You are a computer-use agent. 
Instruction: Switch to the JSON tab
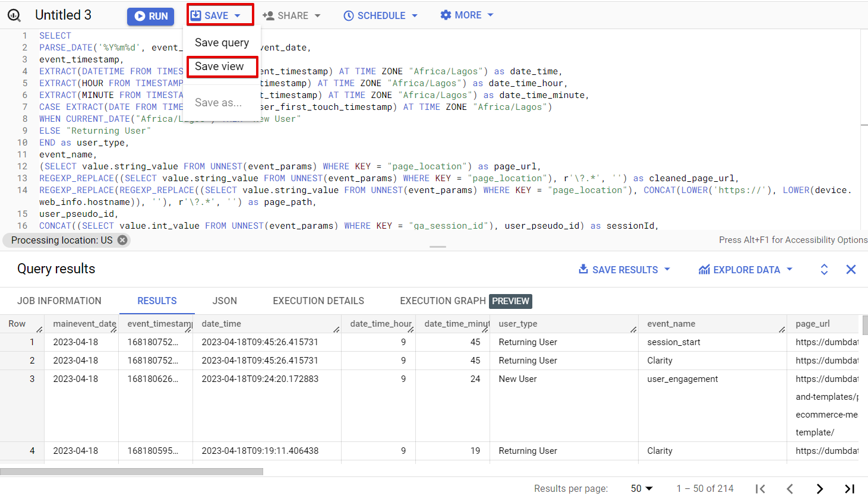(225, 301)
